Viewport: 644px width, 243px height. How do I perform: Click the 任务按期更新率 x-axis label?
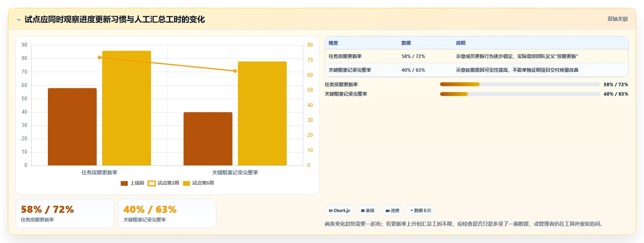99,172
